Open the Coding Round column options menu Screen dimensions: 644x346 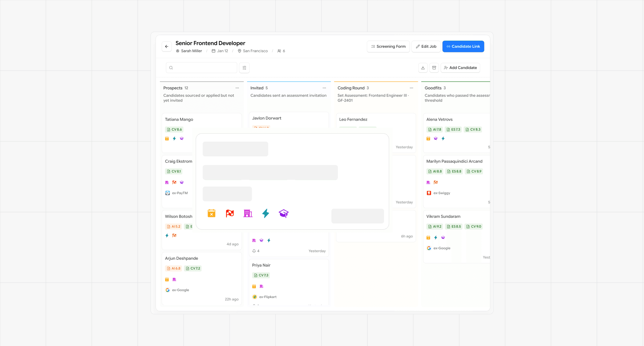411,88
